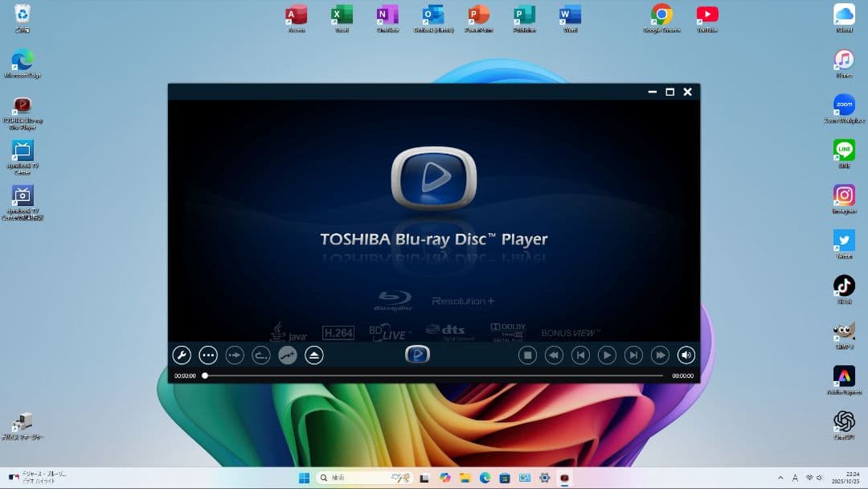Screen dimensions: 868x489
Task: Start playback with the play button
Action: 607,355
